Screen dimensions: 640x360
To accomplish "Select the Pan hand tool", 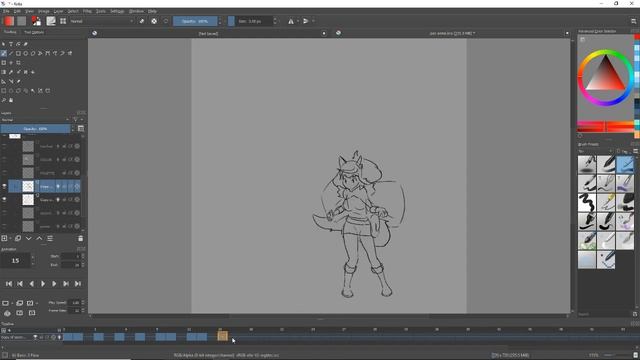I will click(x=11, y=100).
